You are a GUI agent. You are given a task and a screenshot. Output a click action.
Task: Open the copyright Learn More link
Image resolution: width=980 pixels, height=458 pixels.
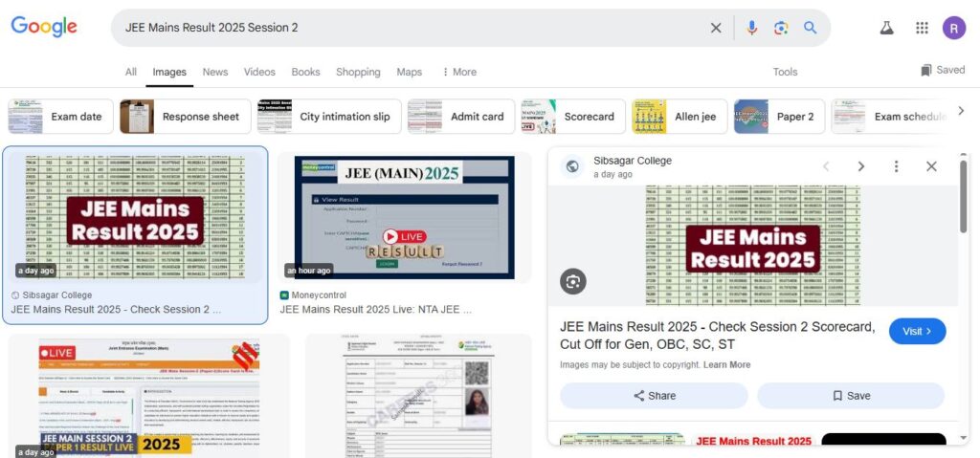727,365
